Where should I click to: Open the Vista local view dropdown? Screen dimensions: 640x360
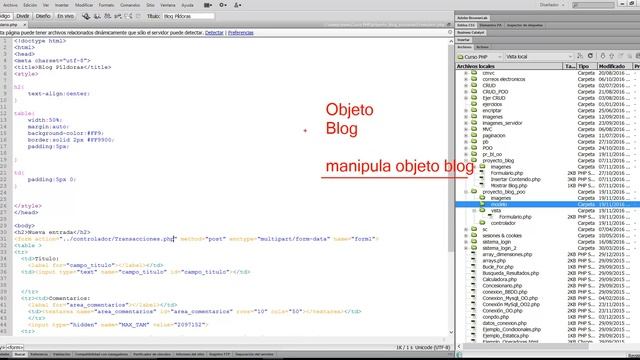tap(539, 57)
